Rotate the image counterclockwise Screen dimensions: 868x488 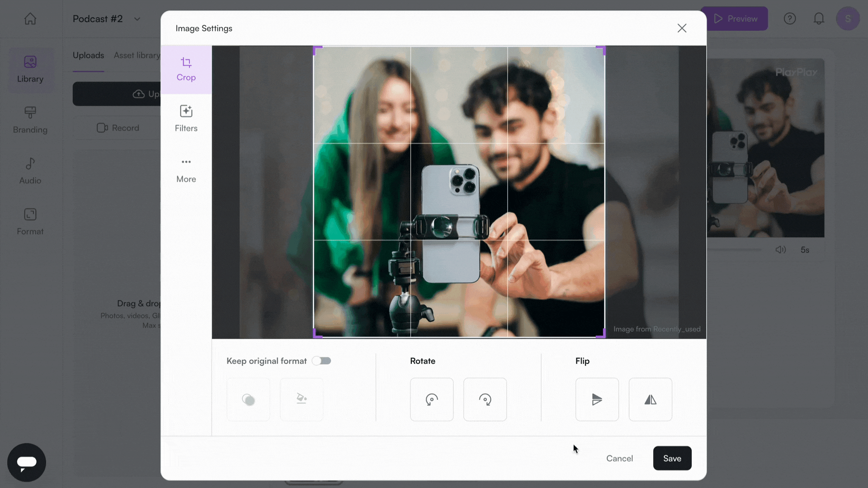tap(431, 399)
